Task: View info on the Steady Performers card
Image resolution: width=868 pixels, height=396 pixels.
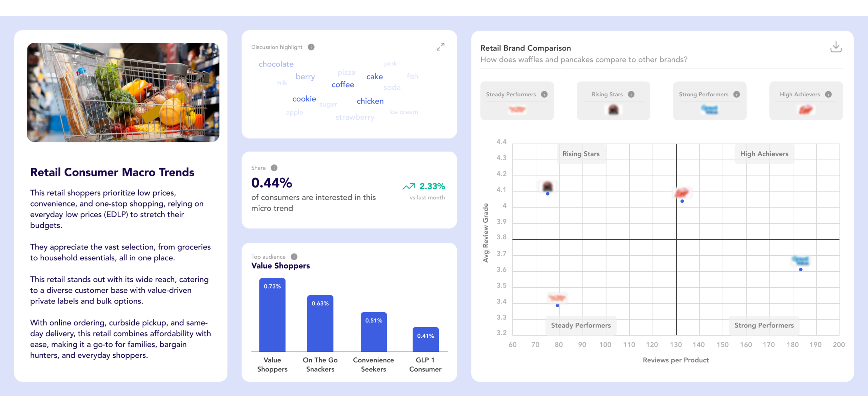Action: pyautogui.click(x=545, y=95)
